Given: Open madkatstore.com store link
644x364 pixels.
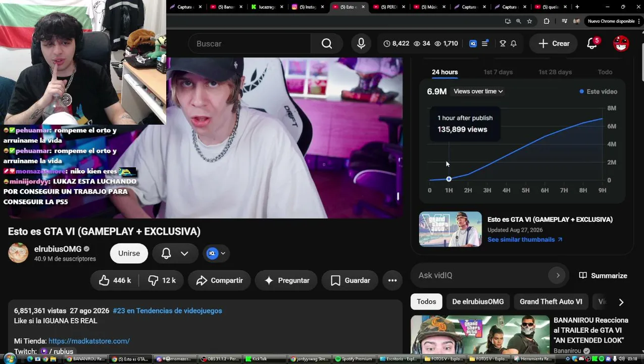Looking at the screenshot, I should pyautogui.click(x=89, y=341).
